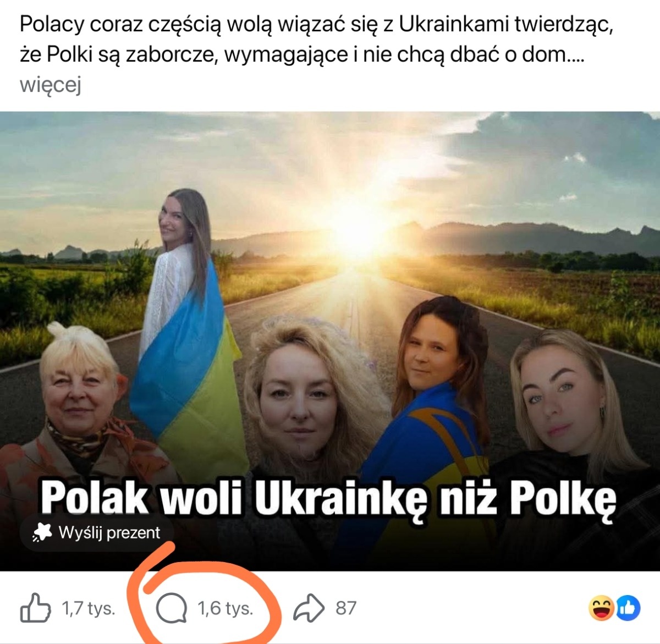The height and width of the screenshot is (644, 660).
Task: Open the 1,6 tys. comments count
Action: pyautogui.click(x=226, y=608)
